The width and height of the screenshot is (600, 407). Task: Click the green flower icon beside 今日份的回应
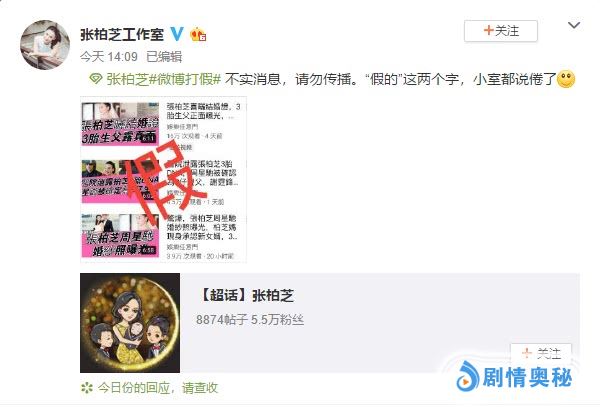pyautogui.click(x=87, y=388)
